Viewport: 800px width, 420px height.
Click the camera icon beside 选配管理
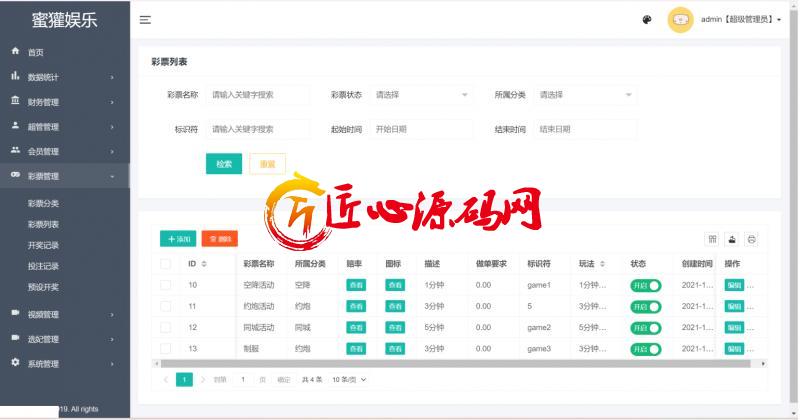[x=15, y=338]
